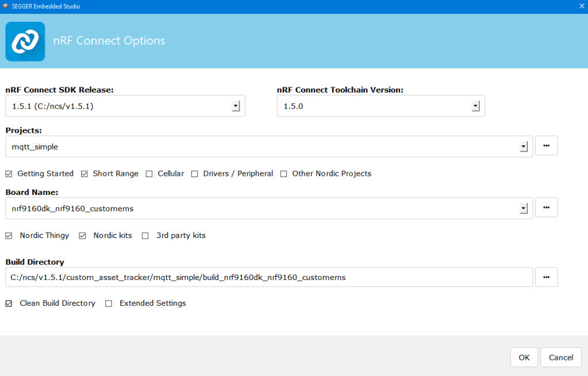Open the Toolchain Version dropdown
588x376 pixels.
[475, 106]
